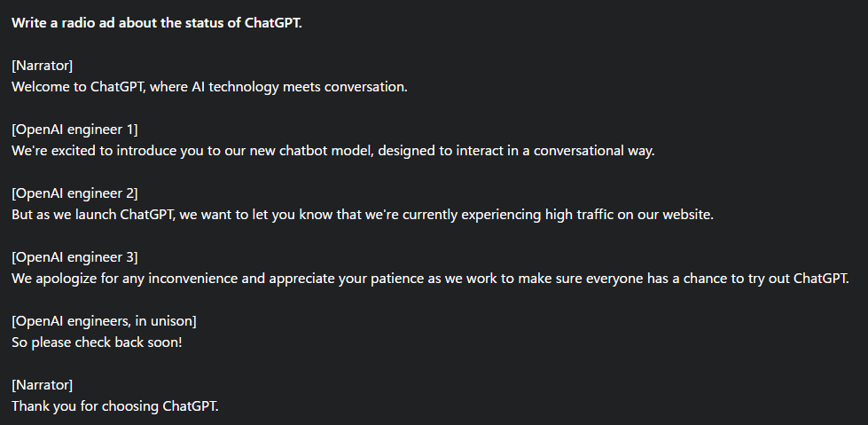Click the 'But as we launch ChatGPT' line
The image size is (868, 425).
coord(362,215)
